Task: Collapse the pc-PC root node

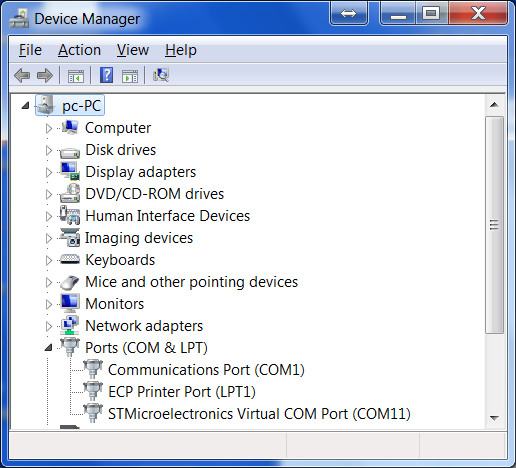Action: coord(25,106)
